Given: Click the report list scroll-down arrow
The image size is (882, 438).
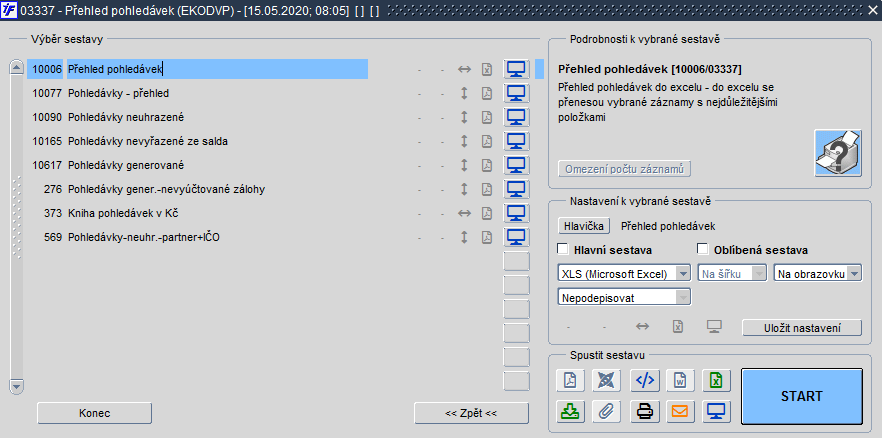Looking at the screenshot, I should [16, 386].
